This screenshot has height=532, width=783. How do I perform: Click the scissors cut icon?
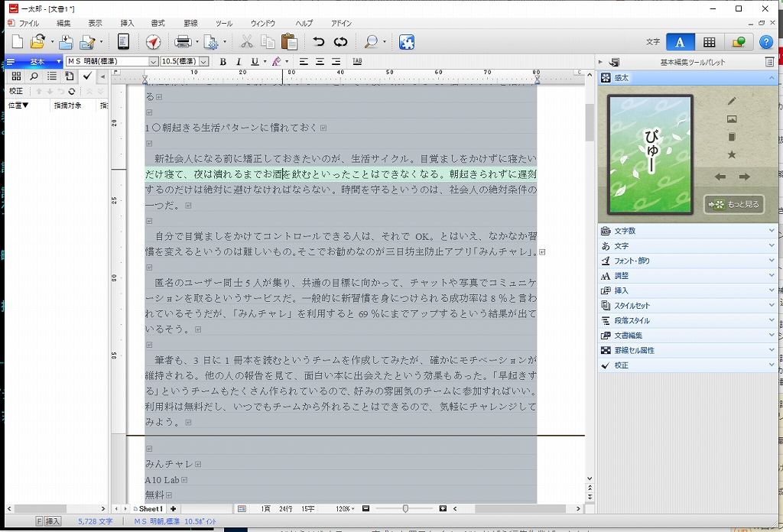[x=246, y=42]
